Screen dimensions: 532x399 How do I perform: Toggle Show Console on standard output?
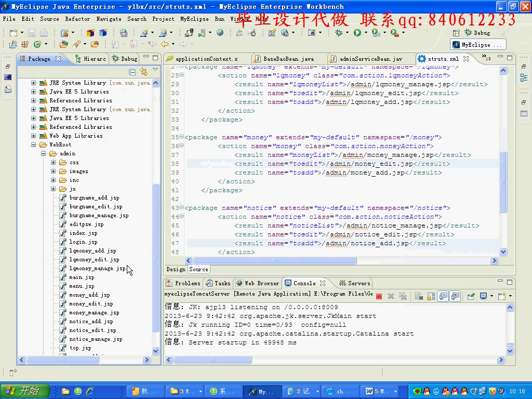443,296
